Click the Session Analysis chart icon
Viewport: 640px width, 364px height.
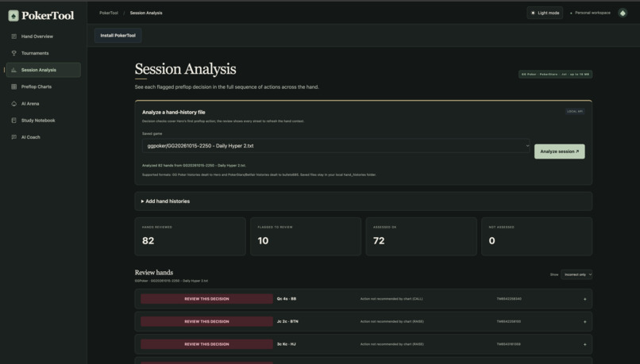pyautogui.click(x=13, y=70)
